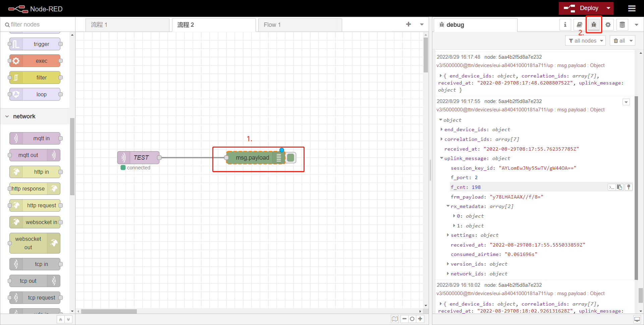Expand the end_device_ids object
This screenshot has height=325, width=644.
(x=441, y=129)
